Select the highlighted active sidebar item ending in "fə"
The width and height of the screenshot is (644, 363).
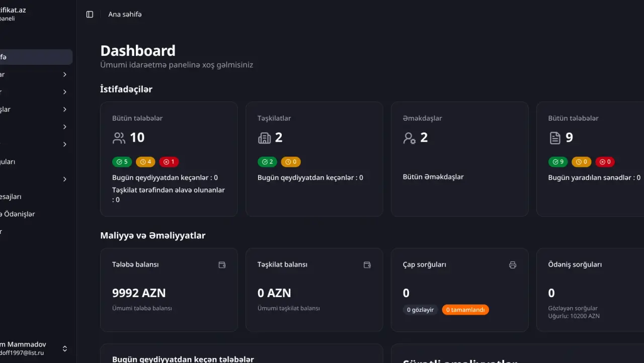point(35,57)
